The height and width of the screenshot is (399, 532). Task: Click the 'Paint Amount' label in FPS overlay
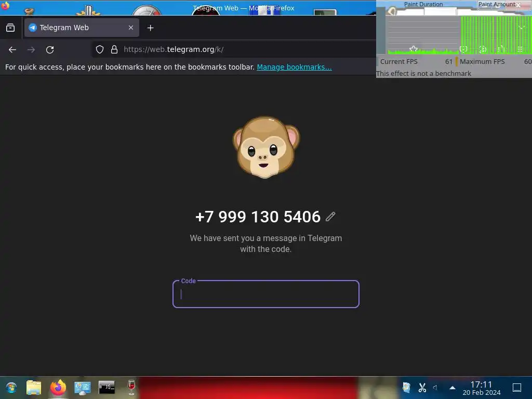pos(496,4)
